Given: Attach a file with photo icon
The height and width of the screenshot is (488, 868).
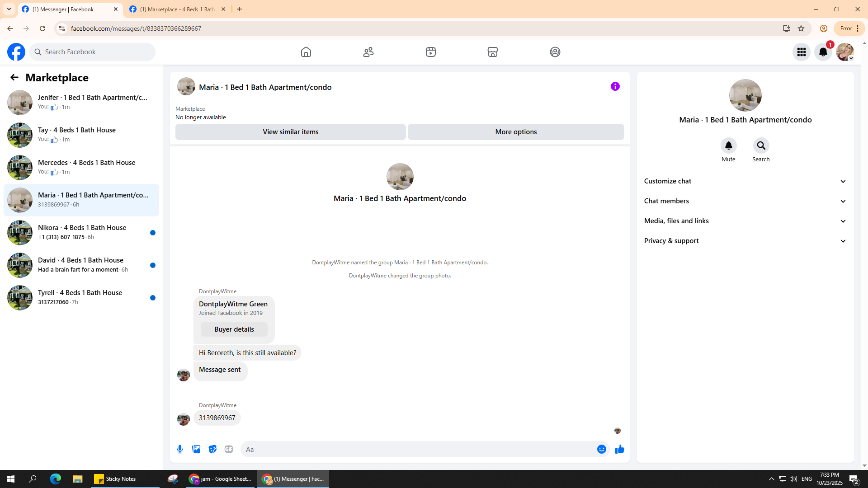Looking at the screenshot, I should point(196,449).
